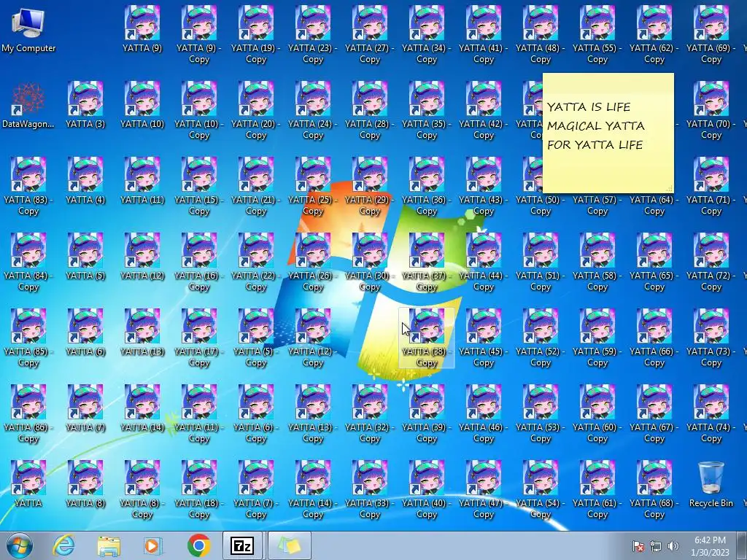Open the network tray icon
The image size is (747, 560).
(656, 546)
